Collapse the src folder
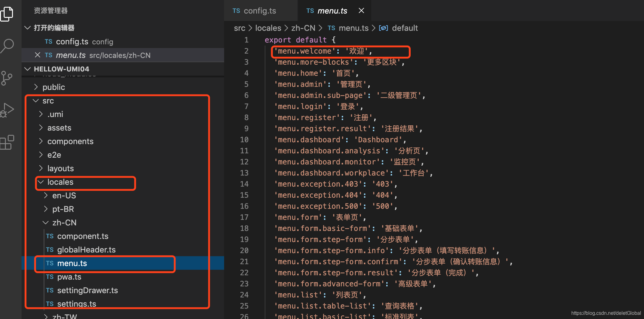Screen dimensions: 644x319 36,101
